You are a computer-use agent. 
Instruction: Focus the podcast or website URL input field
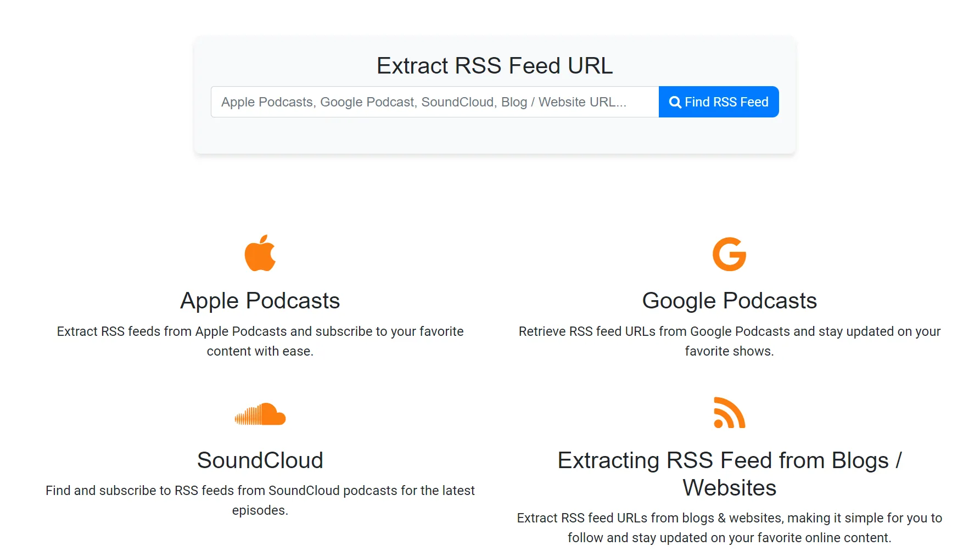click(435, 102)
